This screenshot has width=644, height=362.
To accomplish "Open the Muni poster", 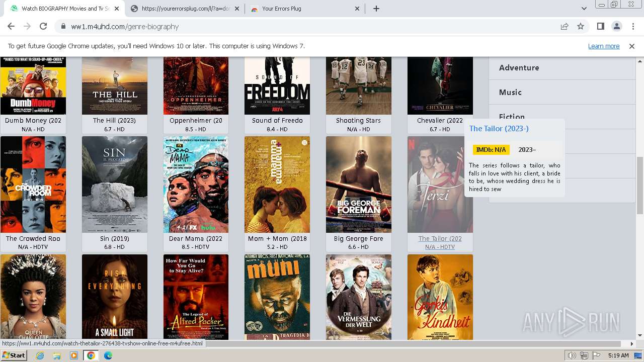I will (277, 297).
